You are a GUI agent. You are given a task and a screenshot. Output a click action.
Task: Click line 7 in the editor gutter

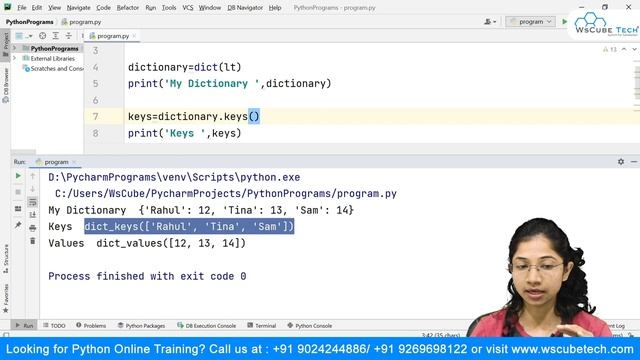pos(95,117)
